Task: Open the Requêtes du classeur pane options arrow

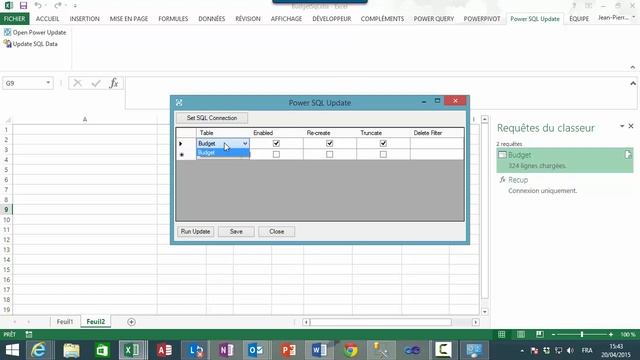Action: (x=622, y=126)
